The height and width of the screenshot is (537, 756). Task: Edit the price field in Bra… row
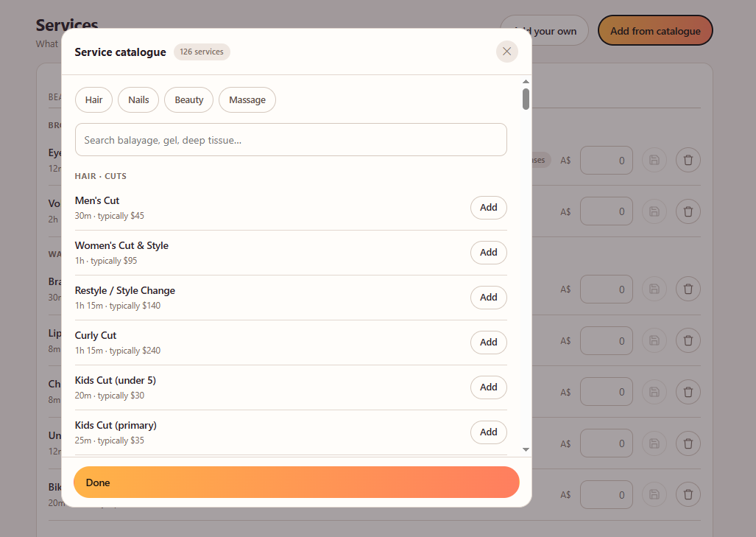click(606, 289)
